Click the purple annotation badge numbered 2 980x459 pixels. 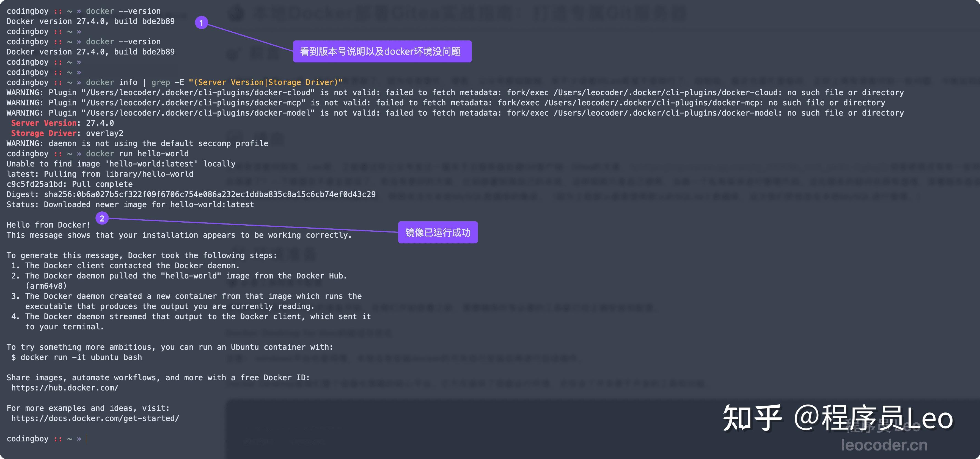[102, 218]
